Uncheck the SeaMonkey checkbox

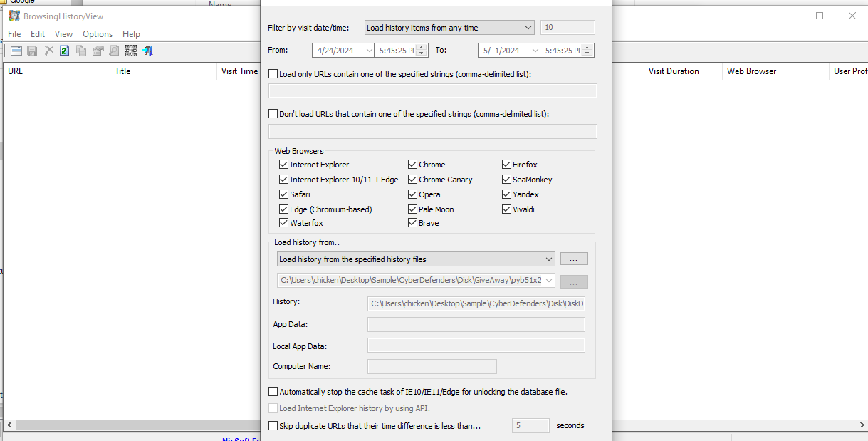click(507, 180)
